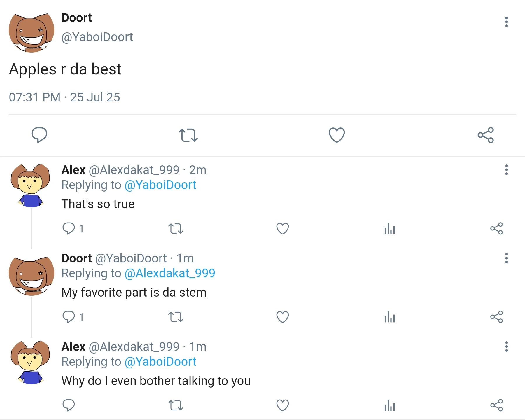Open options for "My favorite part" reply

(x=507, y=258)
